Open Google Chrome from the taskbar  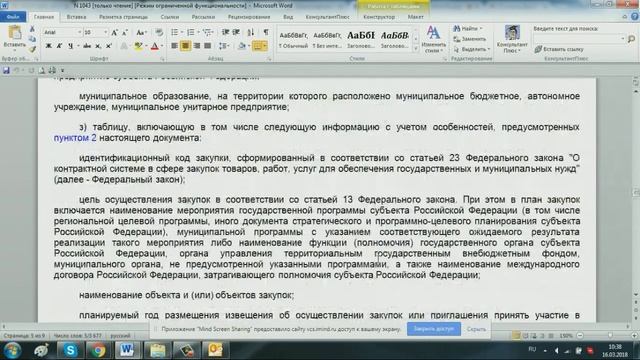[x=98, y=350]
